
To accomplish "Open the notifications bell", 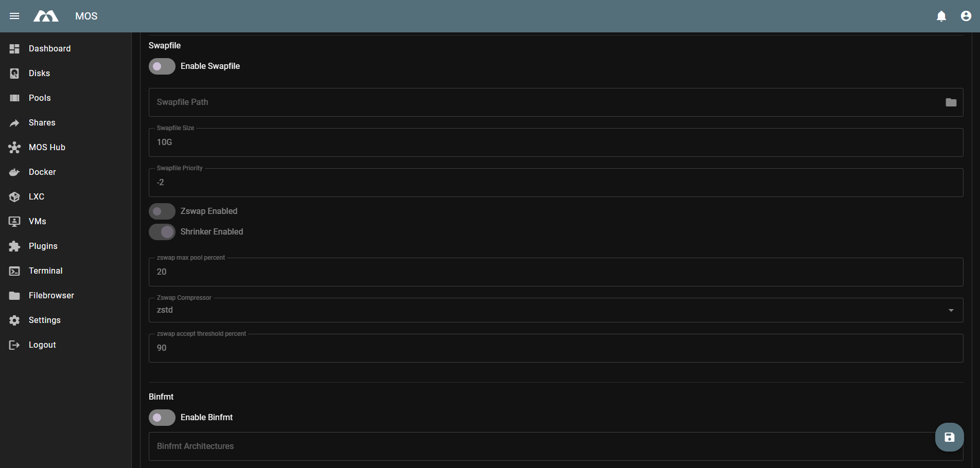I will [x=941, y=16].
